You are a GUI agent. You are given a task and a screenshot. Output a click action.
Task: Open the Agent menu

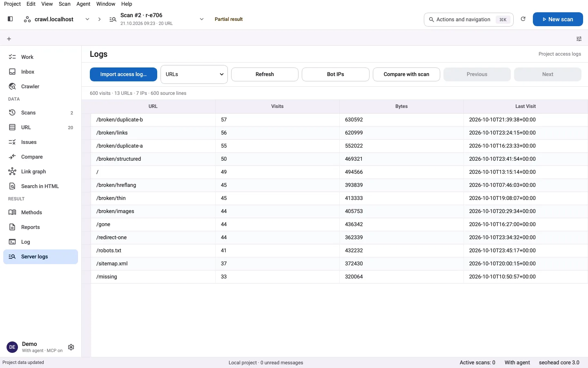pyautogui.click(x=83, y=4)
